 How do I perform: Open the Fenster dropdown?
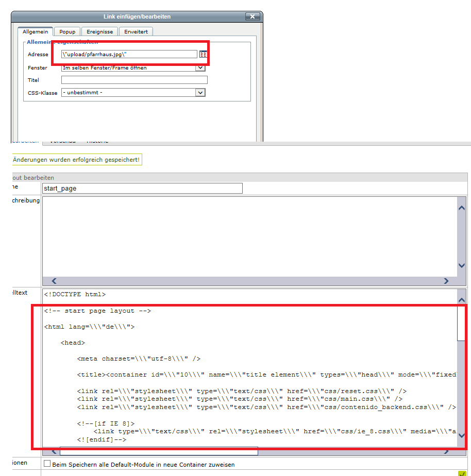tap(200, 68)
